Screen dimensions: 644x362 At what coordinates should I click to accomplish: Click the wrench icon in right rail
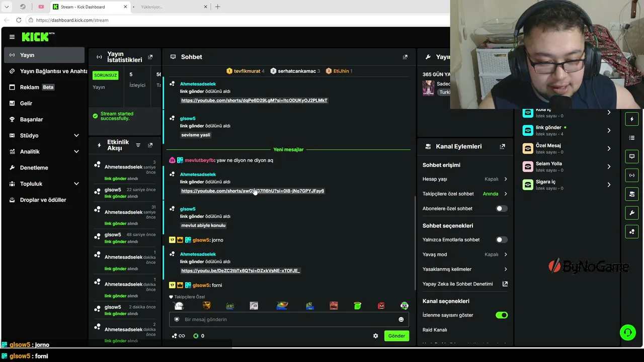click(632, 213)
